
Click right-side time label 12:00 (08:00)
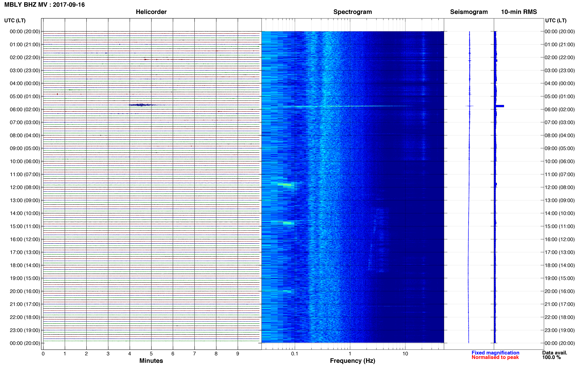[560, 187]
